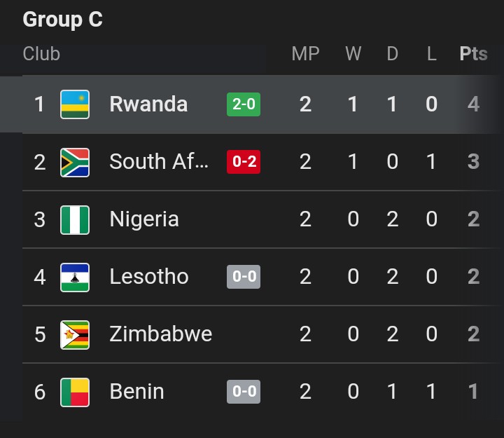504x438 pixels.
Task: Open the Lesotho team name
Action: pos(149,277)
